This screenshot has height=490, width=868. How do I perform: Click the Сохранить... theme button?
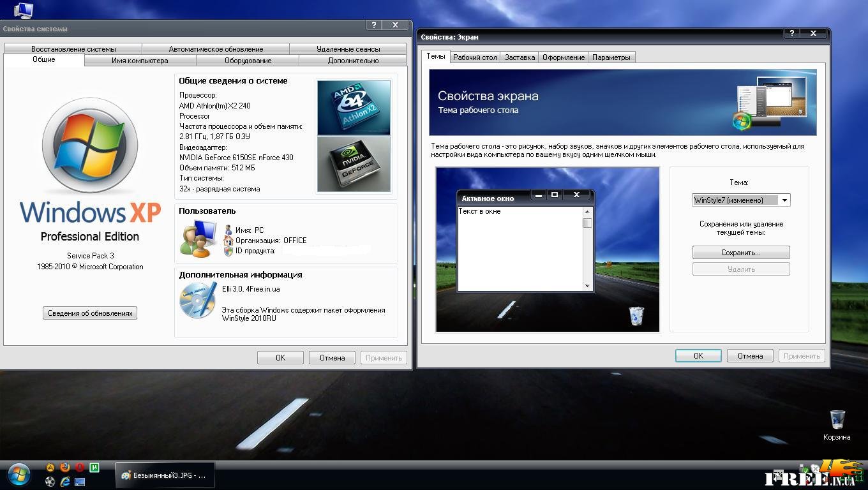pos(741,253)
